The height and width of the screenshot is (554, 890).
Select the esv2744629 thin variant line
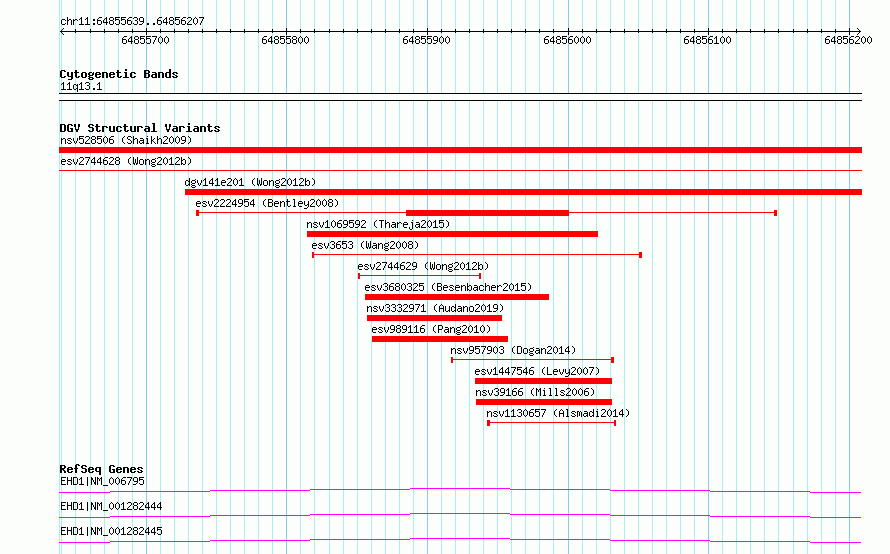tap(420, 276)
